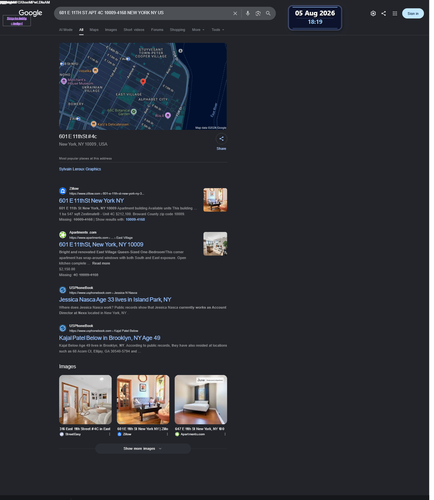This screenshot has width=434, height=500.
Task: Open options for Apartments.com image
Action: (x=225, y=434)
